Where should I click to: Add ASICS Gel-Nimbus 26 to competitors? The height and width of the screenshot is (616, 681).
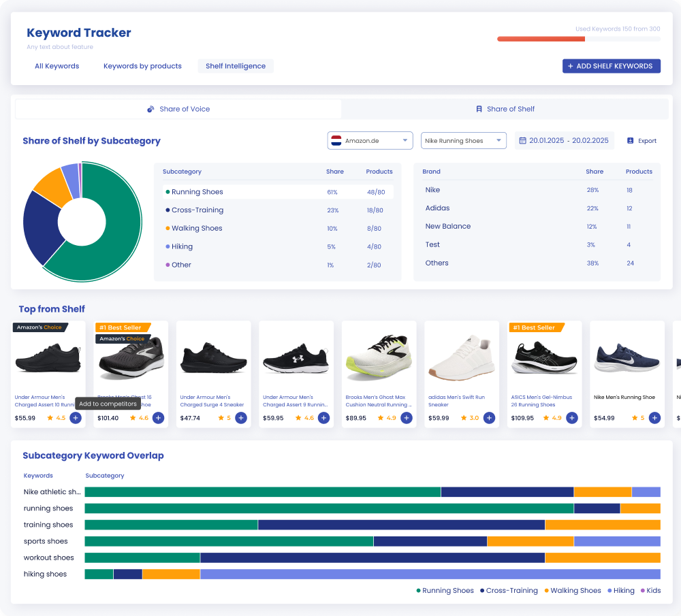[572, 418]
